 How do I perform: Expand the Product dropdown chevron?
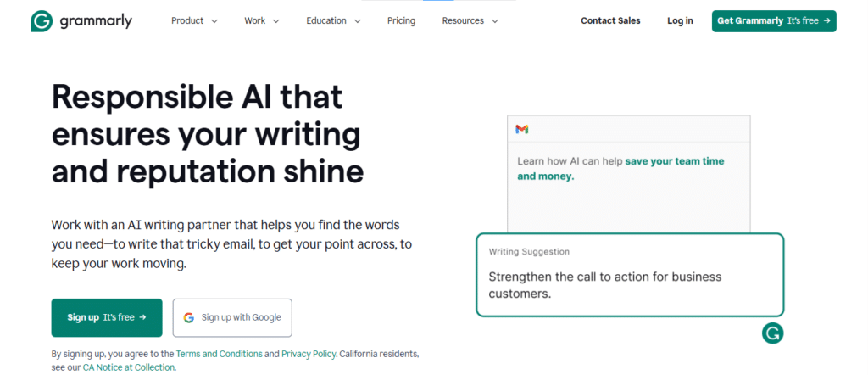click(214, 21)
